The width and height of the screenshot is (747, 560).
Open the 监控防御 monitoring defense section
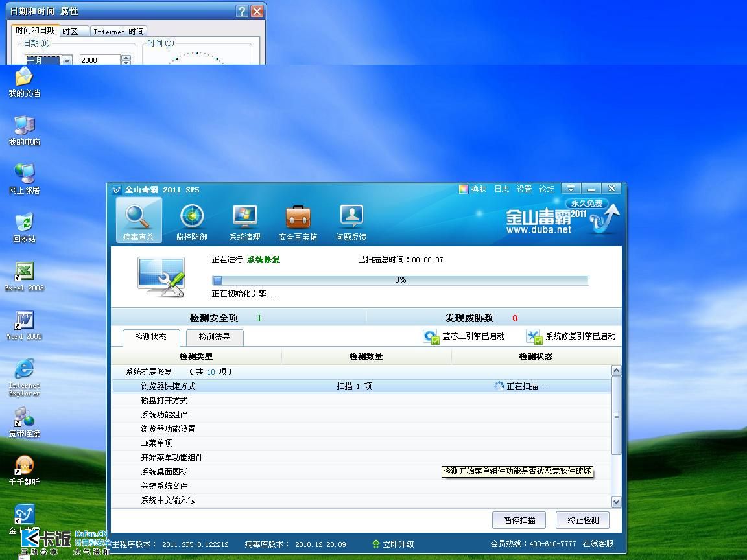(192, 222)
